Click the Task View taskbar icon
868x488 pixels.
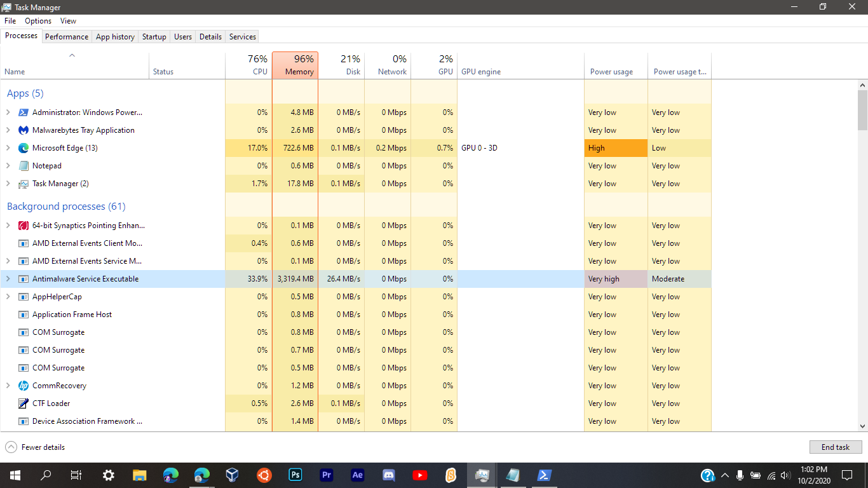coord(76,475)
